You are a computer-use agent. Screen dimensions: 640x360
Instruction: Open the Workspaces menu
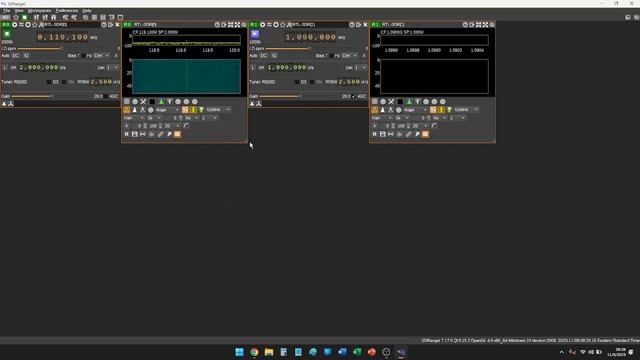tap(39, 11)
